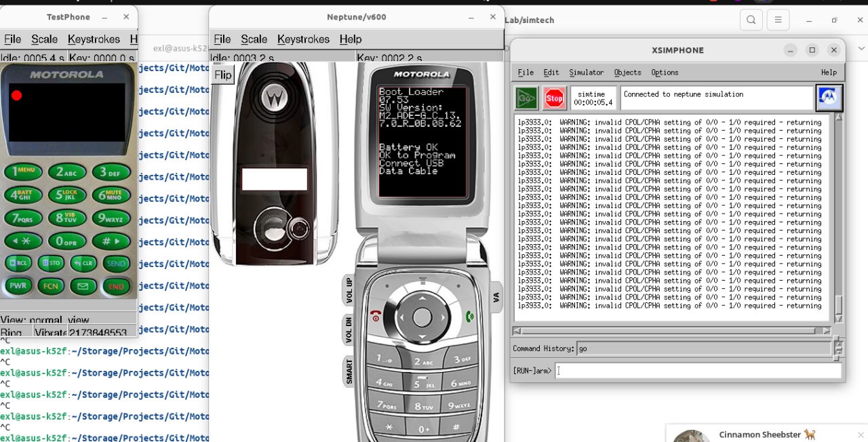Tap the 0+ key on Neptune keypad
The image size is (868, 442).
(423, 429)
